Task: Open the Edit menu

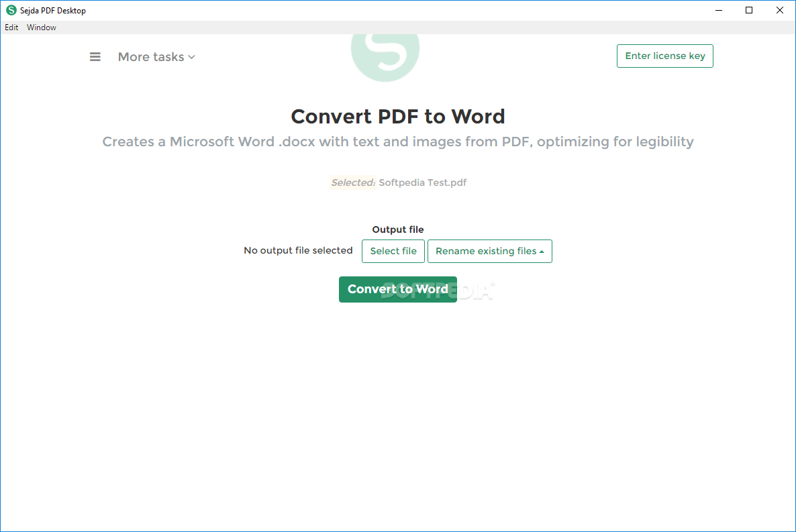Action: tap(11, 28)
